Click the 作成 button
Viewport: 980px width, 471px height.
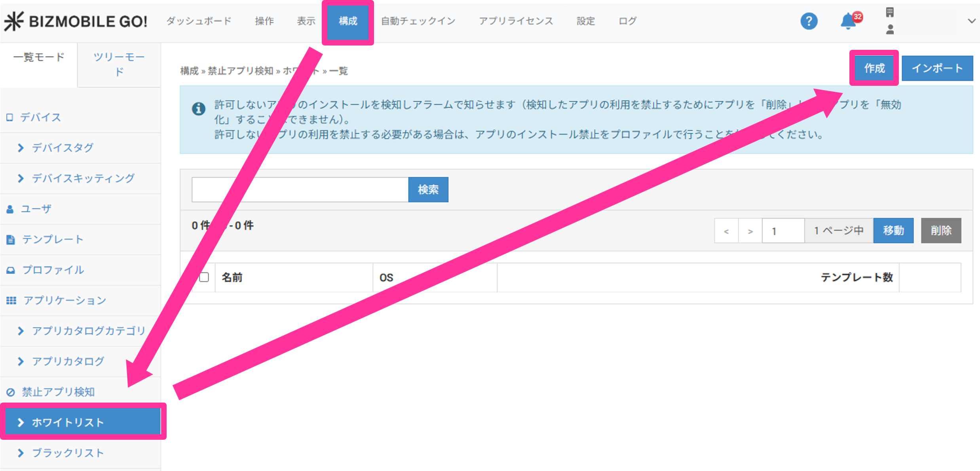tap(874, 68)
